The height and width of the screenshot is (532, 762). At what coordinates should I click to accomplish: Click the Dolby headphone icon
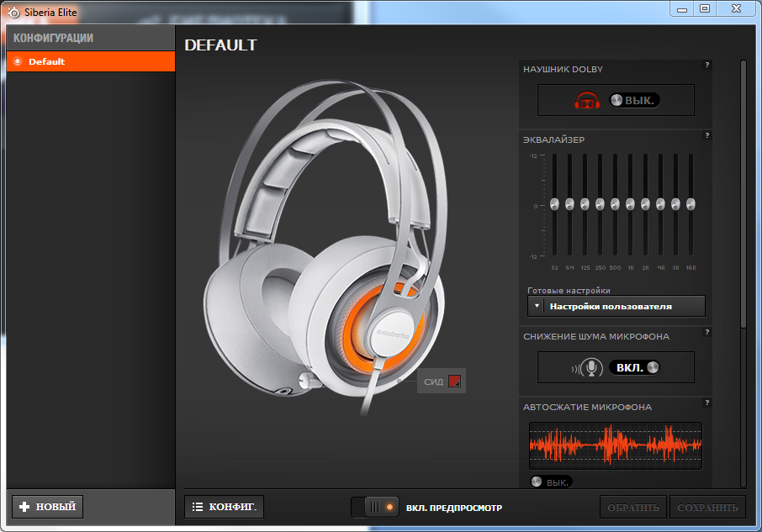[587, 101]
